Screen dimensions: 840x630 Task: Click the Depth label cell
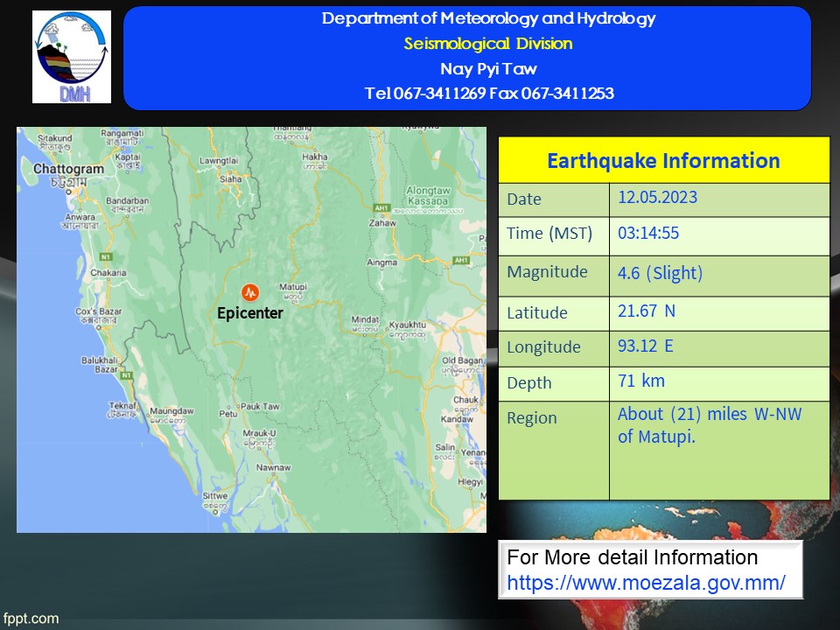coord(554,384)
